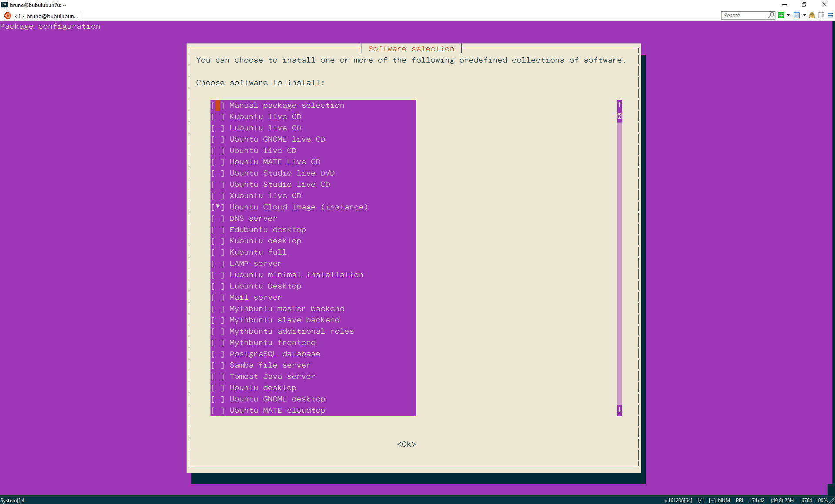Screen dimensions: 835x504
Task: Uncheck Ubuntu Cloud Image (instance)
Action: [x=217, y=207]
